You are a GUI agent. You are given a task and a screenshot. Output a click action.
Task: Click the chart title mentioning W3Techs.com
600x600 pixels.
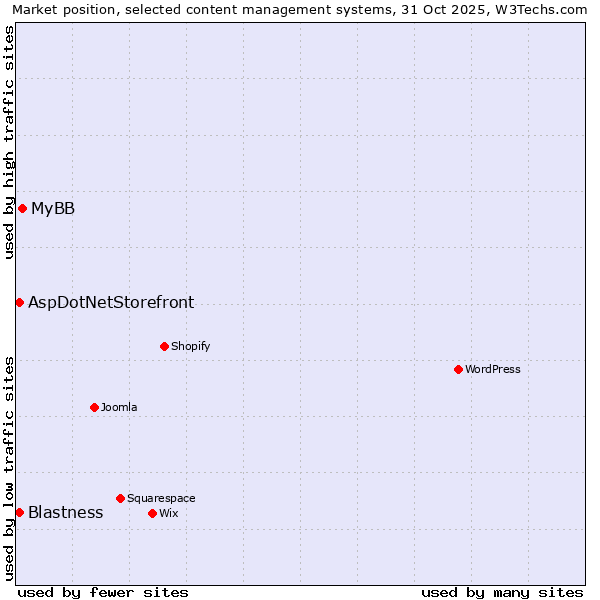(300, 10)
